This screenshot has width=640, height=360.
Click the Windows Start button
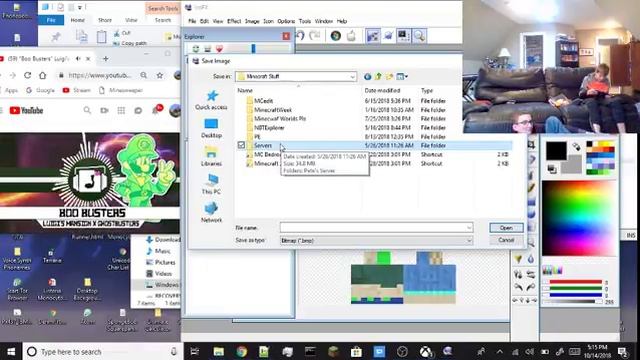pyautogui.click(x=11, y=351)
